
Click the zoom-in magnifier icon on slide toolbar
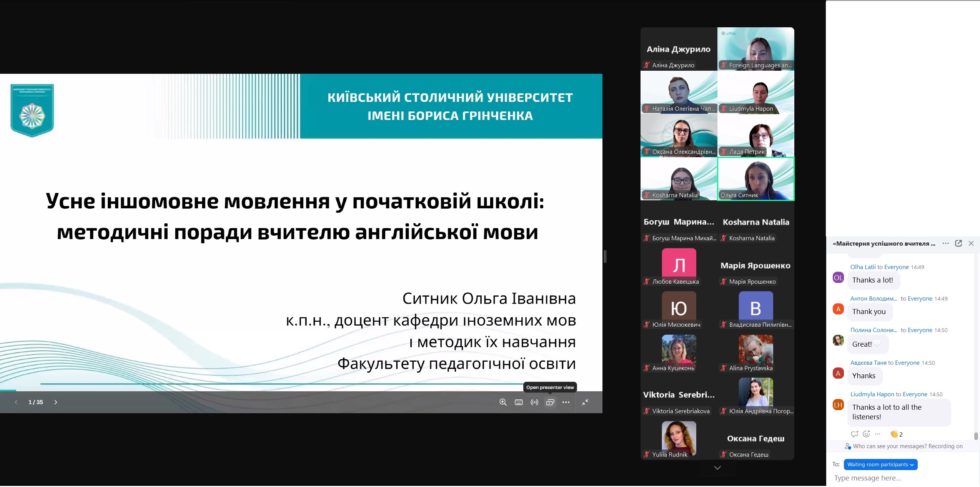tap(503, 402)
